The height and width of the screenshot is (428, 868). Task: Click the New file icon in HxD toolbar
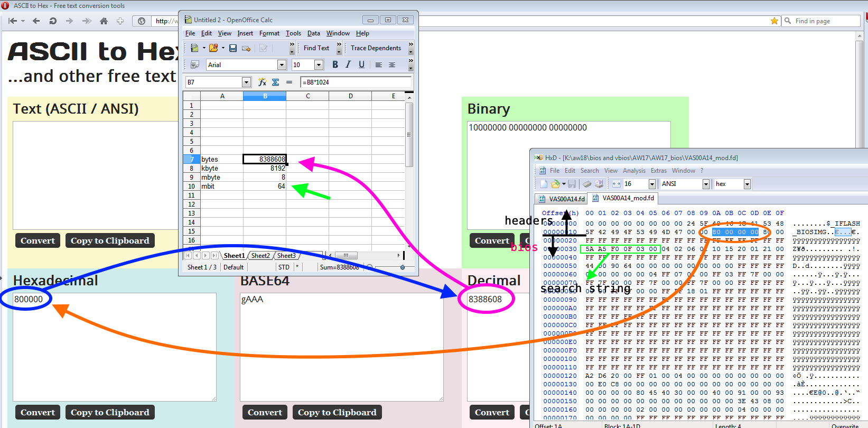click(544, 184)
